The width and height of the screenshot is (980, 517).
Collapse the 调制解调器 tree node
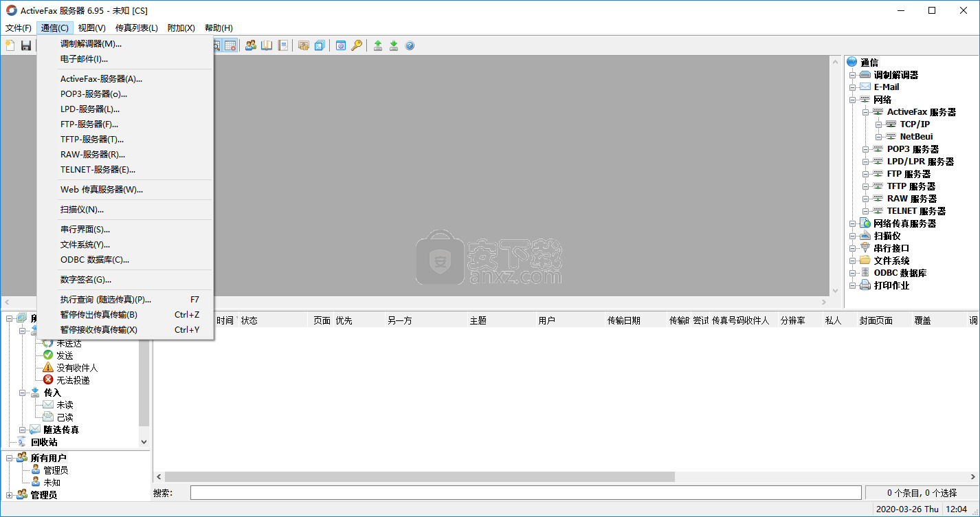[853, 75]
